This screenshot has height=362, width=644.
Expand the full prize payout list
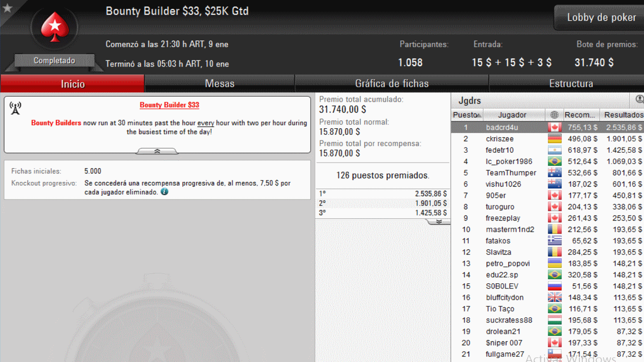pyautogui.click(x=438, y=222)
